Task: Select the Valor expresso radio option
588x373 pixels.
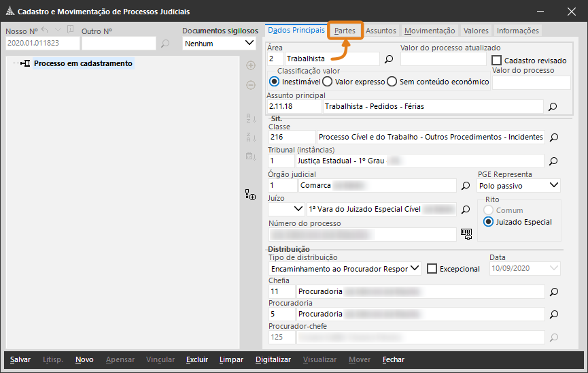Action: (x=327, y=82)
